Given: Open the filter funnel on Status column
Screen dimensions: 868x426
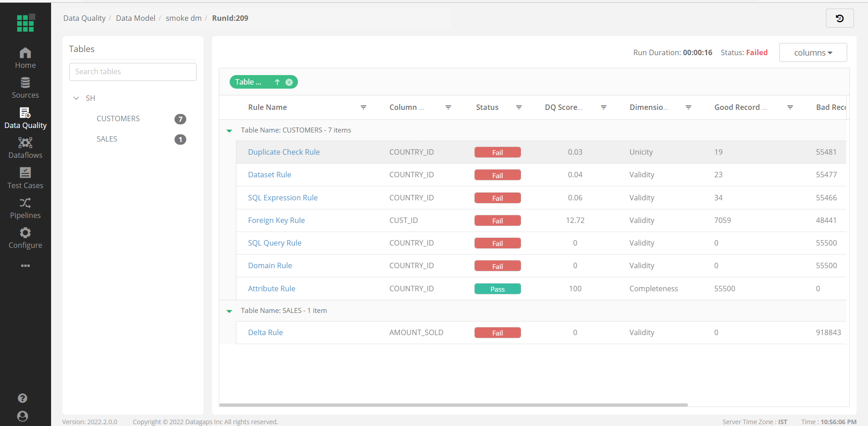Looking at the screenshot, I should (x=519, y=107).
